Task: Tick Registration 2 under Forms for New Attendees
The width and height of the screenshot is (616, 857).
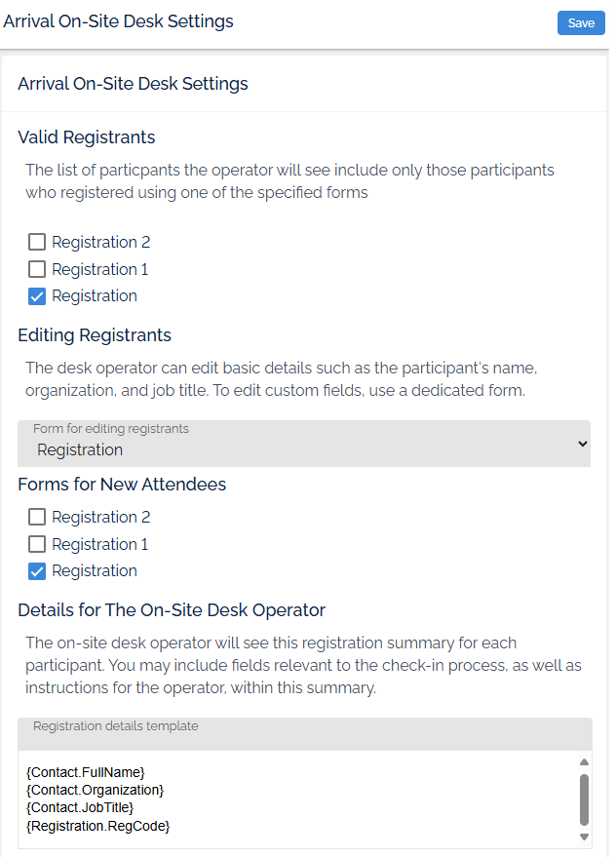Action: point(37,517)
